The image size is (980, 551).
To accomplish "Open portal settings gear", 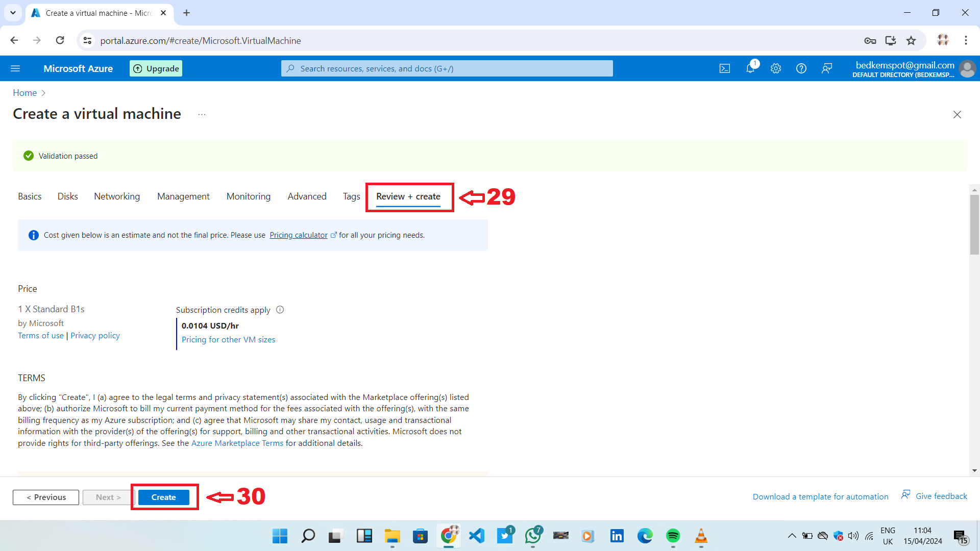I will pyautogui.click(x=776, y=68).
